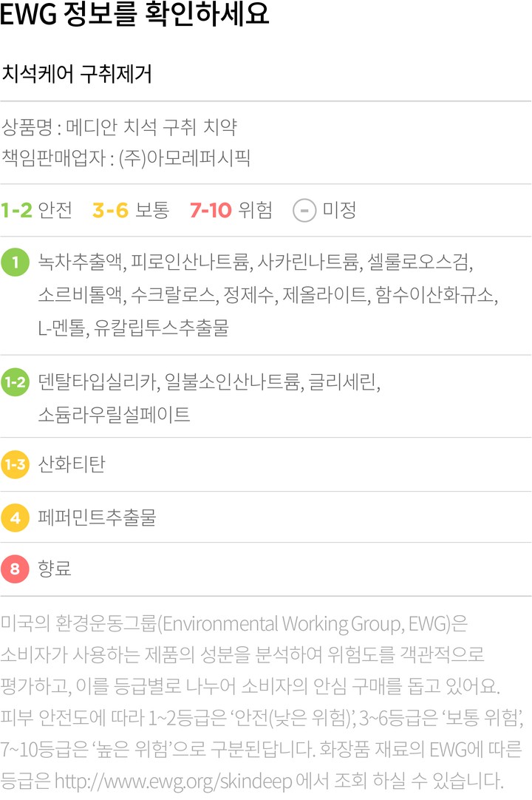Click the 치석케어 구취제거 subtitle
This screenshot has height=800, width=532.
click(78, 74)
